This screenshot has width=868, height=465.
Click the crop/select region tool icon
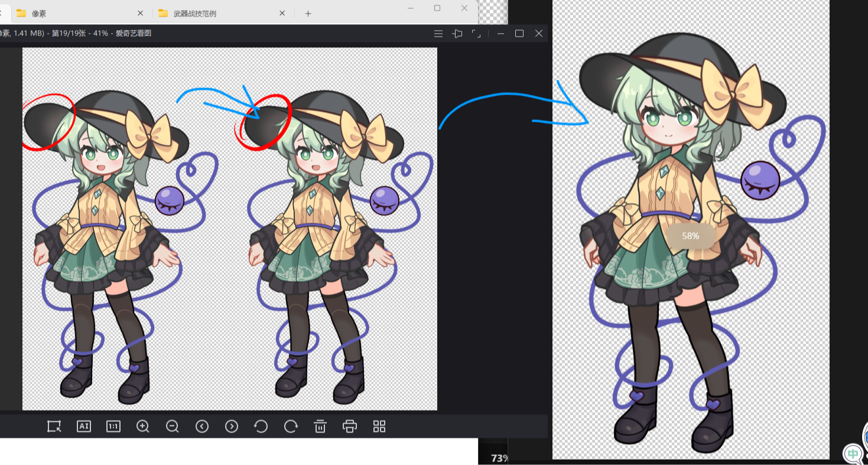(x=54, y=426)
